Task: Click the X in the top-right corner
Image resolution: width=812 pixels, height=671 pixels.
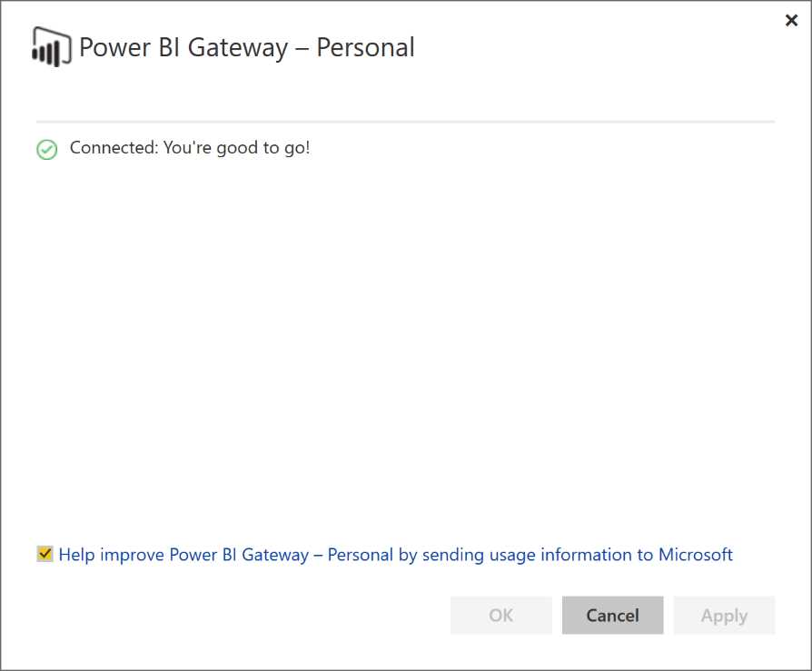Action: coord(791,20)
